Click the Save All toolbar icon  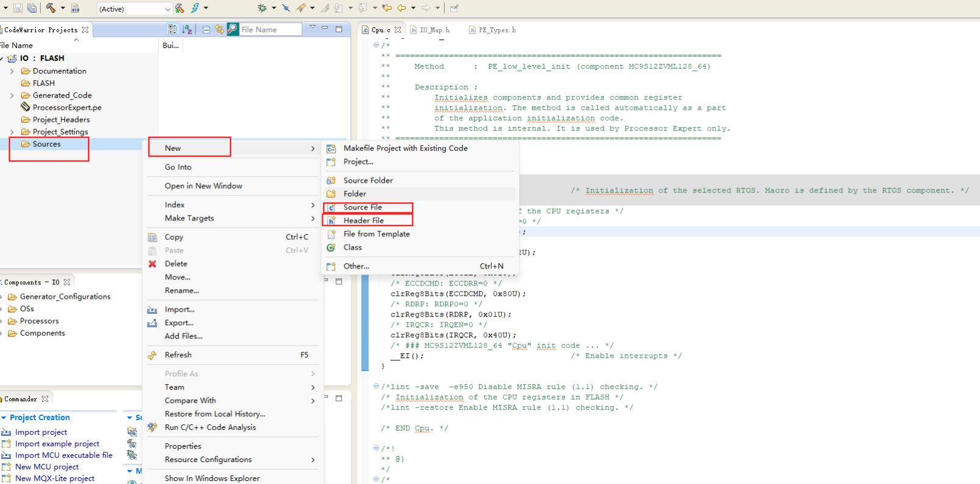(x=32, y=9)
